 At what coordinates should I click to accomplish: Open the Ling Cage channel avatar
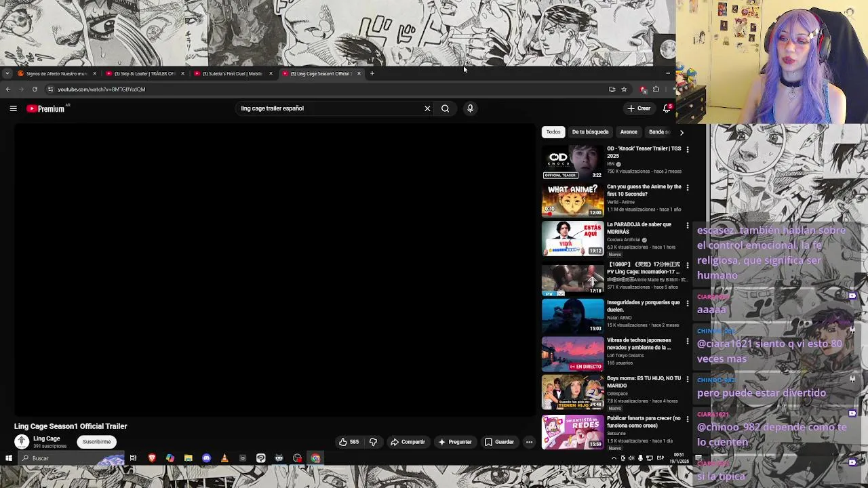point(22,442)
